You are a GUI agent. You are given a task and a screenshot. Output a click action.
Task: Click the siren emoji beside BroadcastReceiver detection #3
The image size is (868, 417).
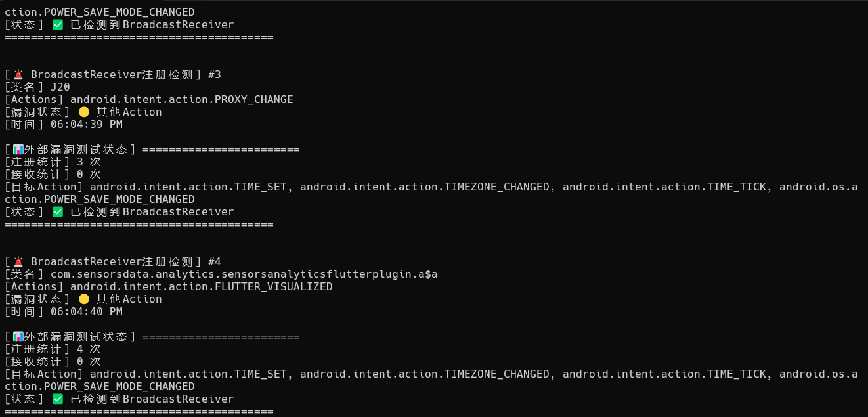click(x=18, y=74)
